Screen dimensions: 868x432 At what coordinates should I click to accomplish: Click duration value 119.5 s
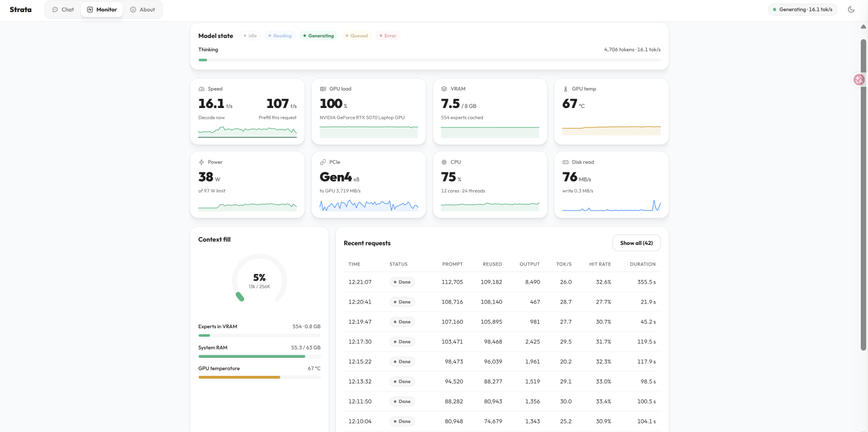point(646,341)
